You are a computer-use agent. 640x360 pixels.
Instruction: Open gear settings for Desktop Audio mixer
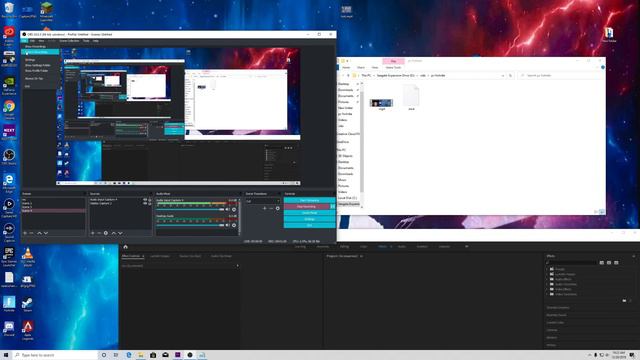point(233,225)
